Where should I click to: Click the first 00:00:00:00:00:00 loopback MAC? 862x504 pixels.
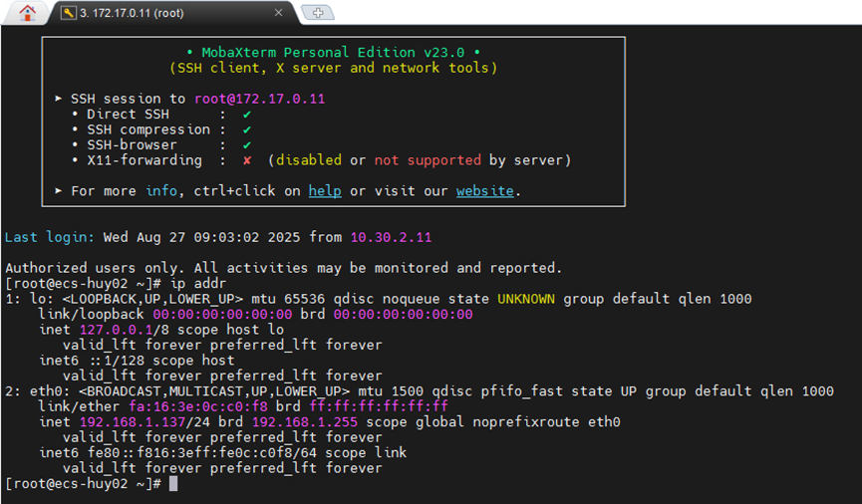point(222,315)
